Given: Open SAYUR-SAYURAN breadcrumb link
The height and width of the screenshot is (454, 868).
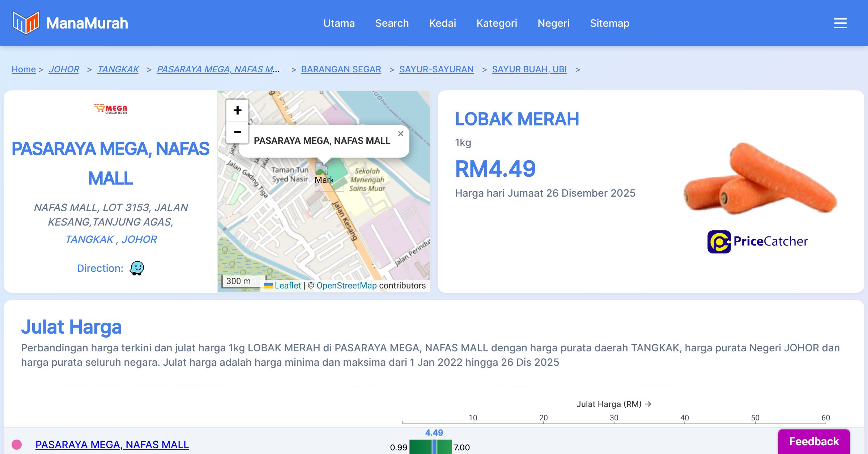Looking at the screenshot, I should [436, 69].
